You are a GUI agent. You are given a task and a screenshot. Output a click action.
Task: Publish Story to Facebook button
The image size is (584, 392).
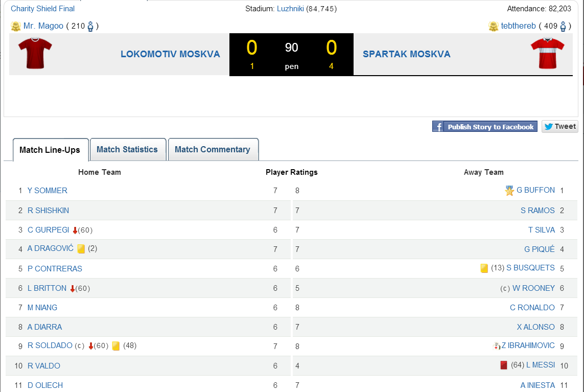click(484, 127)
